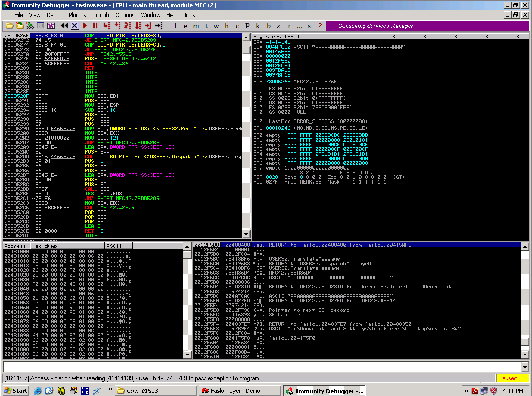
Task: Click the Registers (FPU) pane header
Action: click(x=390, y=36)
